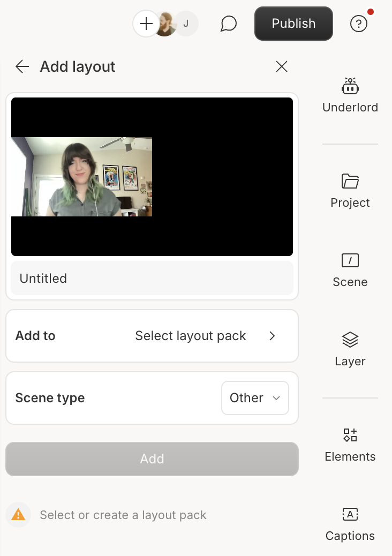This screenshot has width=392, height=556.
Task: Click the chevron beside Select layout pack
Action: coord(272,336)
